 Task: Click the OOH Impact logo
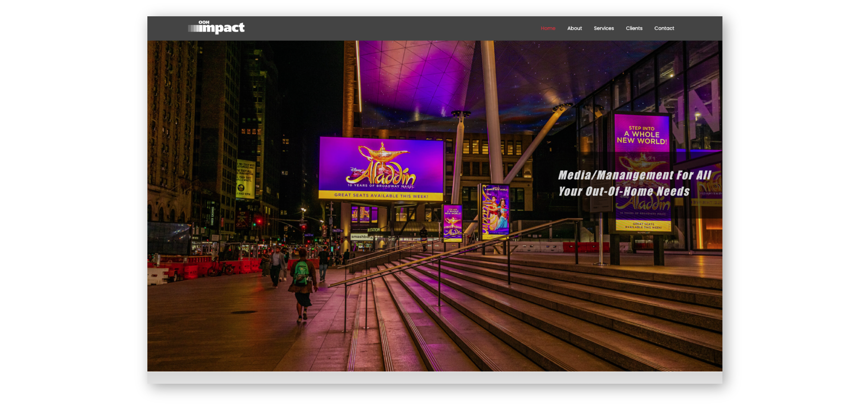click(x=217, y=28)
